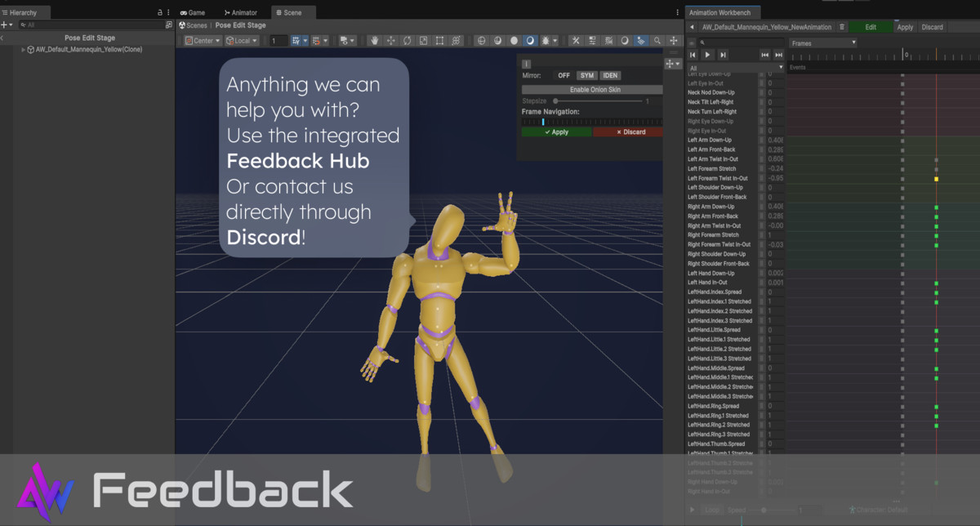This screenshot has height=526, width=980.
Task: Click green Apply in pose overlay
Action: coord(556,132)
